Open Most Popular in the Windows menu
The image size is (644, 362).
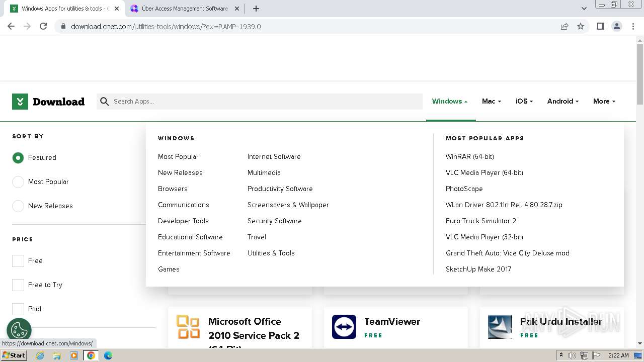[x=178, y=156]
